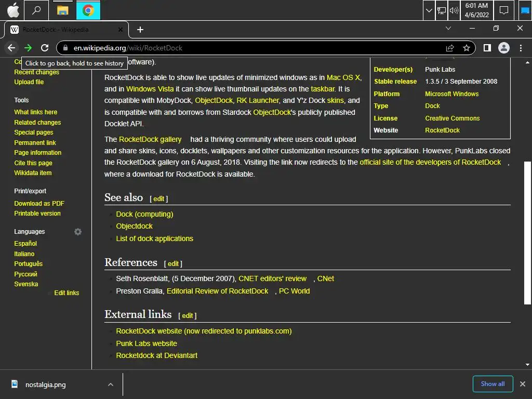Click Show all downloads button
Viewport: 532px width, 399px height.
[493, 384]
